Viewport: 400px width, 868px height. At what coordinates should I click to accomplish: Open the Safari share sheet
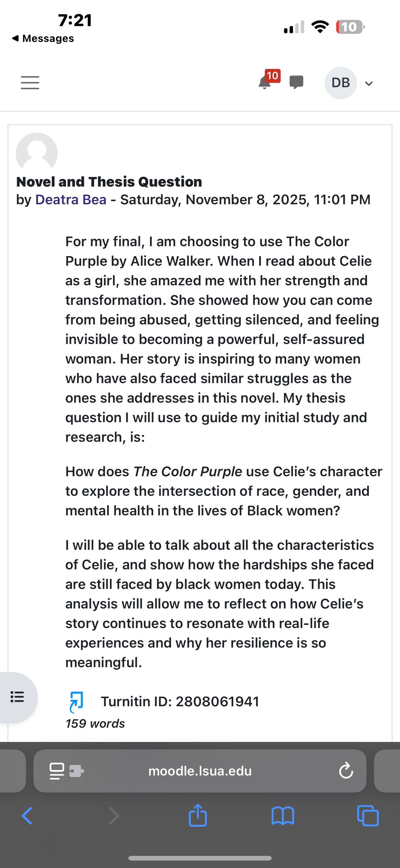pos(198,815)
